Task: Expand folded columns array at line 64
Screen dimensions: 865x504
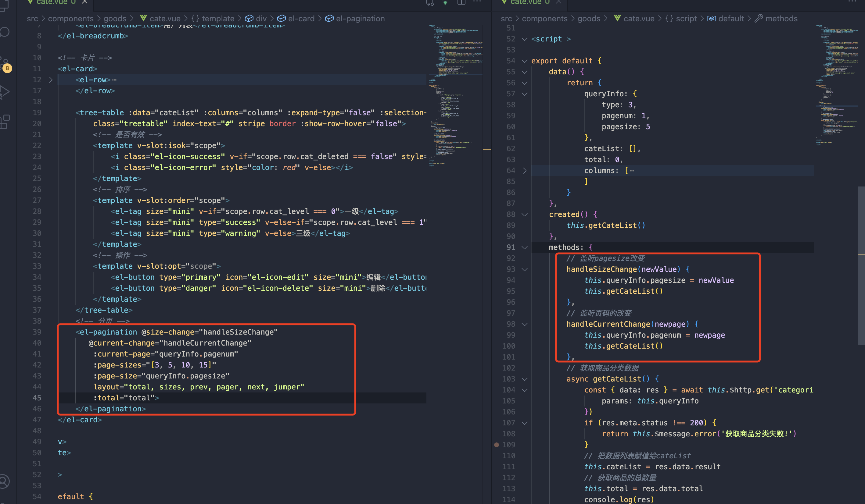Action: click(x=525, y=171)
